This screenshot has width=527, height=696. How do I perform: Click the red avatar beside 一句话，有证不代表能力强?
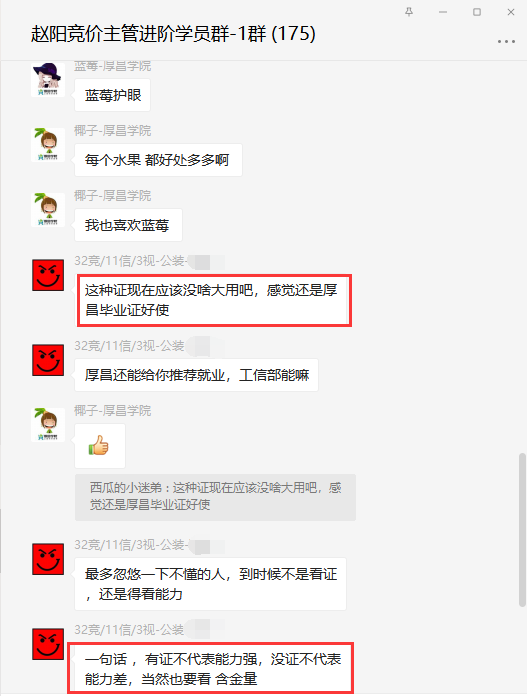tap(48, 644)
